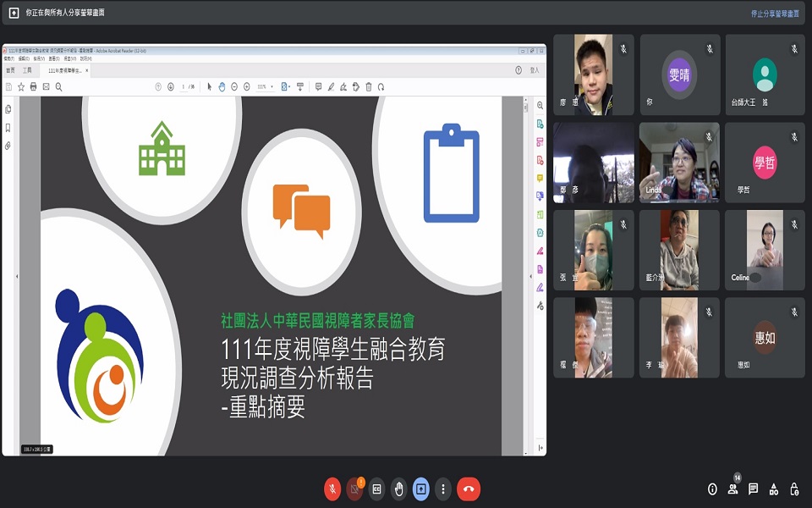Open the pink Fill & Sign tool in right pane
Screen dimensions: 812x508
[x=540, y=251]
